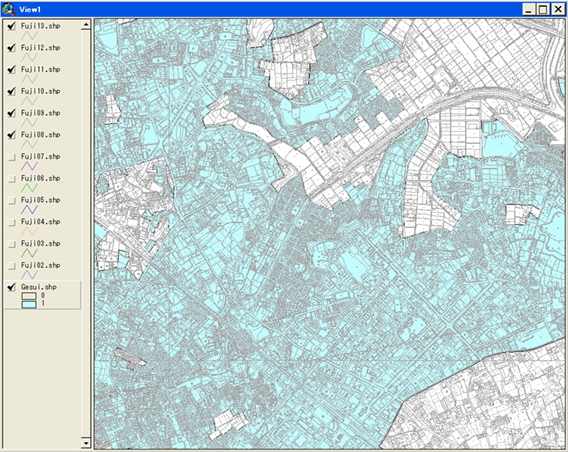Enable the Fuji07.shp layer checkbox
Viewport: 568px width, 452px height.
pos(12,157)
